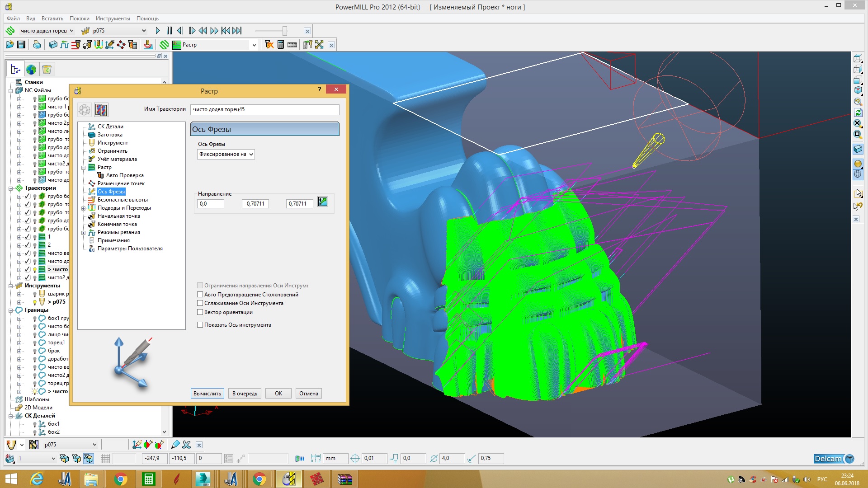The image size is (868, 488).
Task: Click the Вычислить button
Action: [x=207, y=394]
